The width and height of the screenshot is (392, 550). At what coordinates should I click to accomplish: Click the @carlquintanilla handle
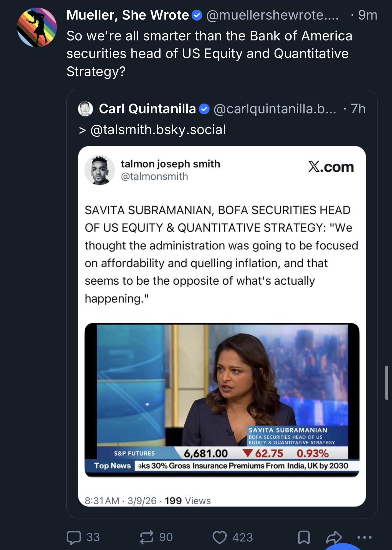275,109
